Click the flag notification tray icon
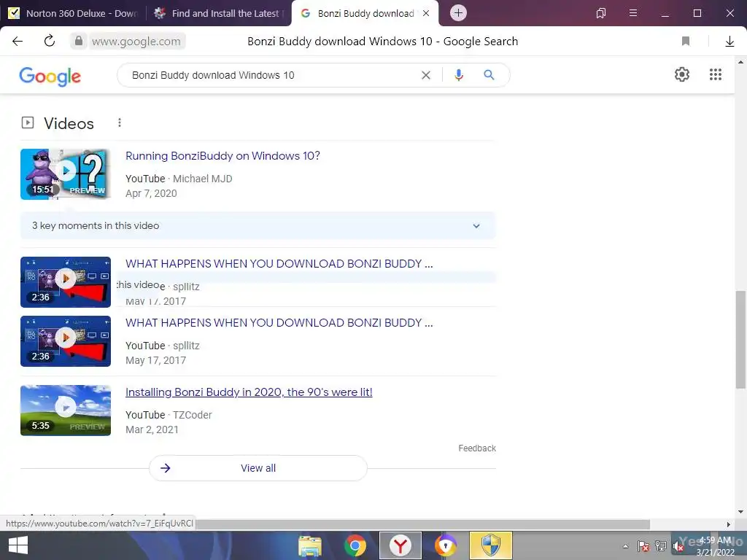Viewport: 747px width, 560px height. 643,545
